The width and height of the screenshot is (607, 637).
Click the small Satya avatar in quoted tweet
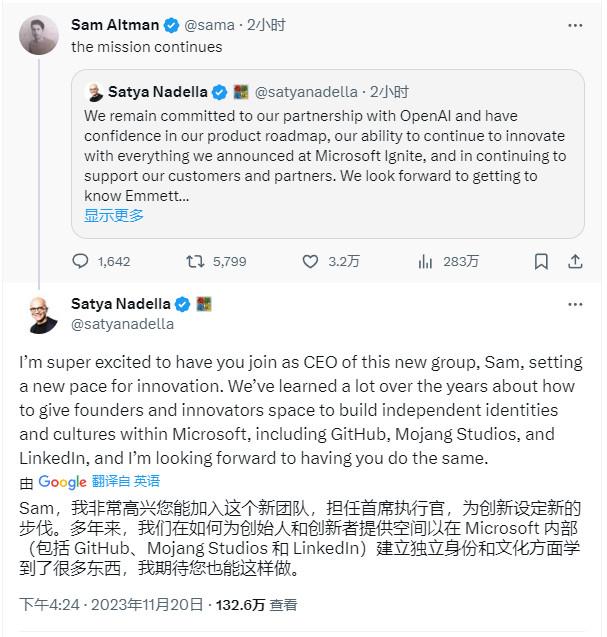95,93
